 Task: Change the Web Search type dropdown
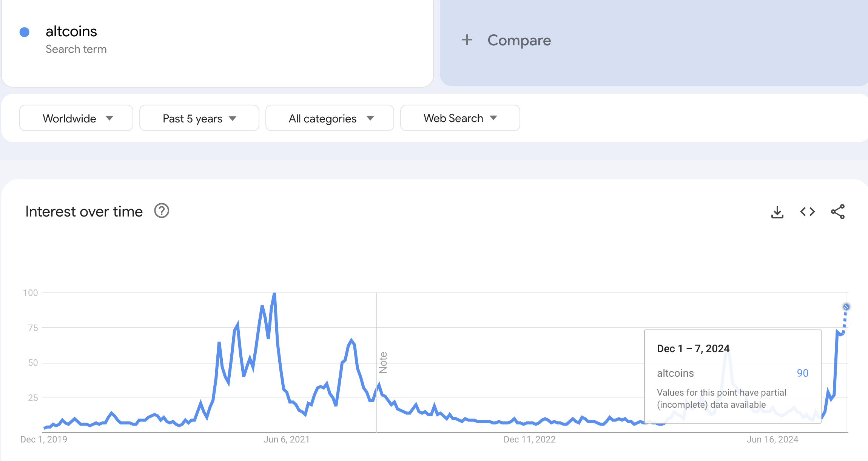(460, 118)
